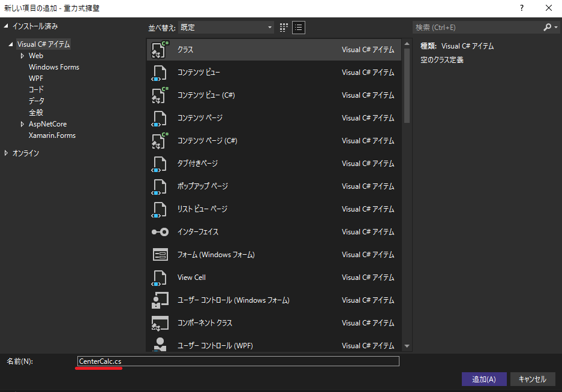
Task: Switch to small icons grid view
Action: point(284,28)
